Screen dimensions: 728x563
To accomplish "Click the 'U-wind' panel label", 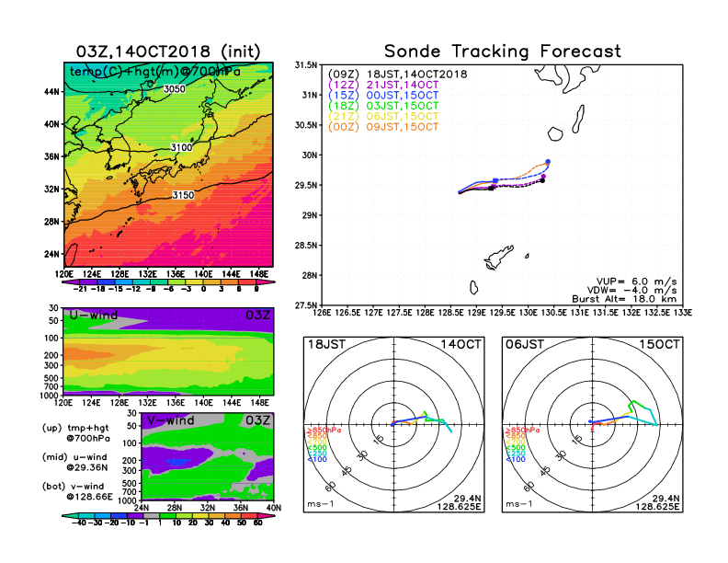I will (x=94, y=316).
